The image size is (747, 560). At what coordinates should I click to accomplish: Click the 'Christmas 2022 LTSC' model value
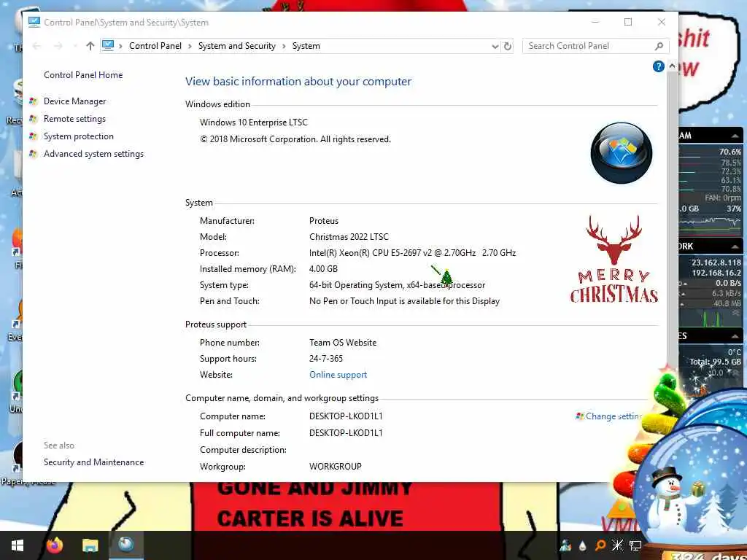[x=349, y=237]
